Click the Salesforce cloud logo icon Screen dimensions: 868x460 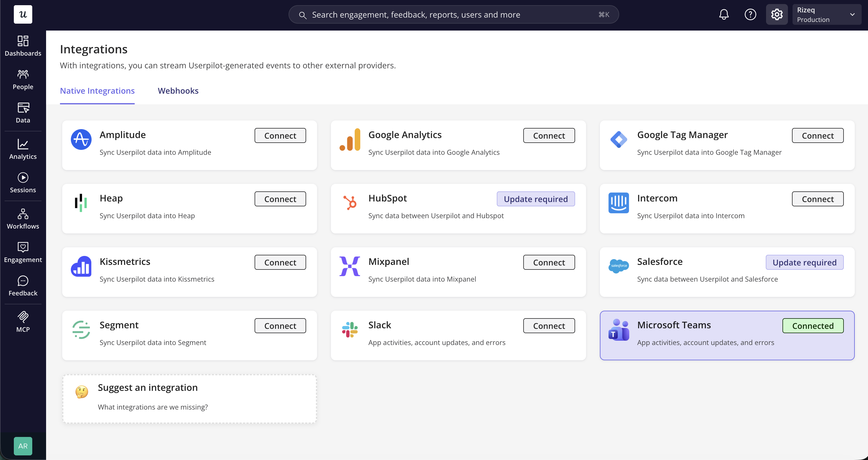point(618,266)
